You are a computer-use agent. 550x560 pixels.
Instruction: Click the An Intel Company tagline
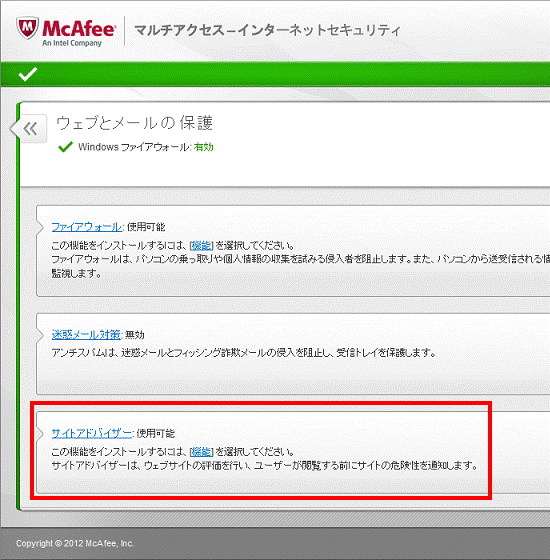coord(72,43)
